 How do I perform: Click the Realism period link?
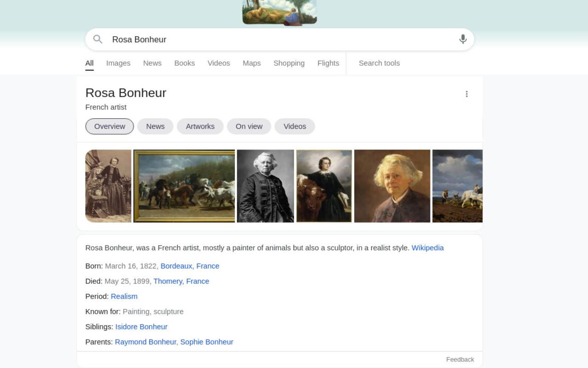(124, 296)
